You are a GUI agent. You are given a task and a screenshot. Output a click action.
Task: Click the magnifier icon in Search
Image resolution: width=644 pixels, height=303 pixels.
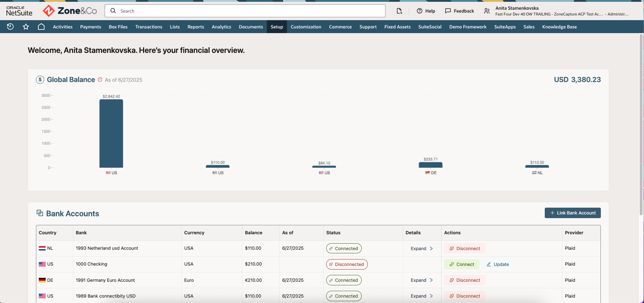click(x=113, y=11)
